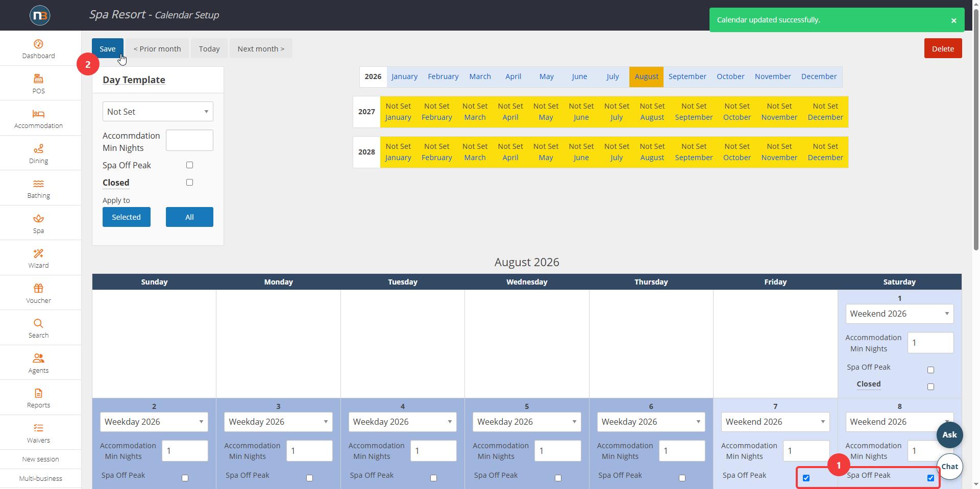Open the Reports document icon
The width and height of the screenshot is (980, 489).
click(x=38, y=393)
